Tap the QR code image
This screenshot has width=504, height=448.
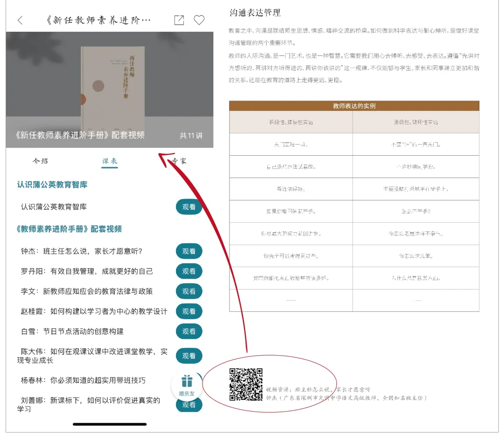click(246, 385)
